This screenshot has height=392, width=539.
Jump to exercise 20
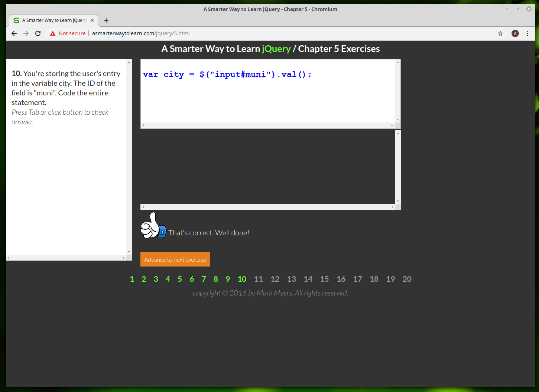(x=407, y=279)
